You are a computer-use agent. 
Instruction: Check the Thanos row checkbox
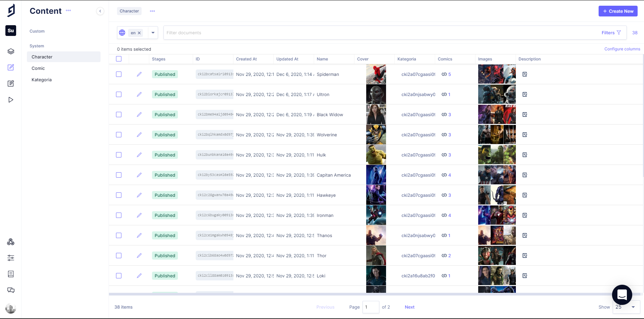[x=118, y=235]
